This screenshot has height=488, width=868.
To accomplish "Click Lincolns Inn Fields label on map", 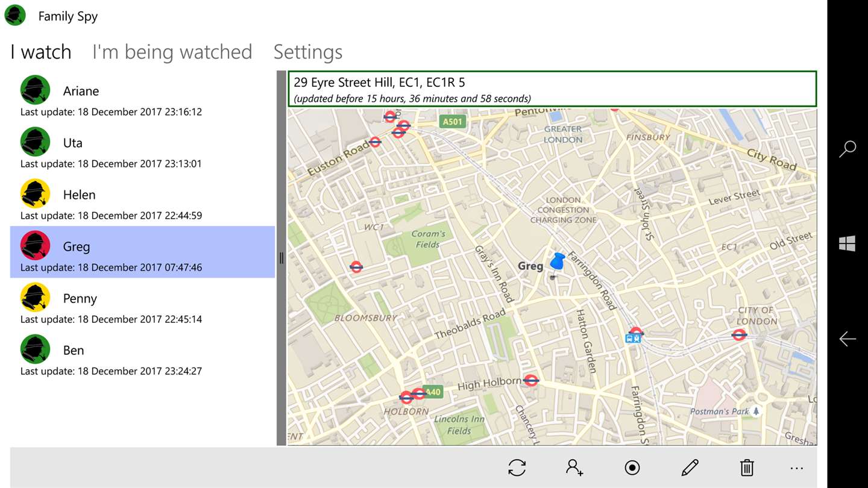I will tap(459, 425).
